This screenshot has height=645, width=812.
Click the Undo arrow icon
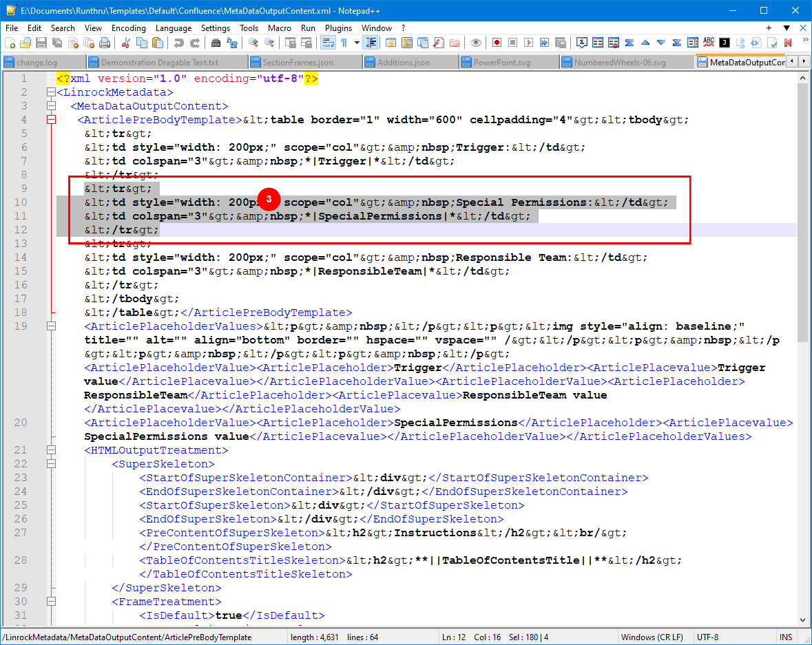click(179, 43)
